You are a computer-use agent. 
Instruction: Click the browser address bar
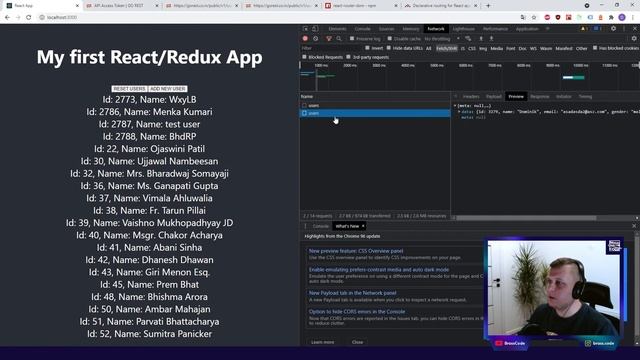[278, 17]
